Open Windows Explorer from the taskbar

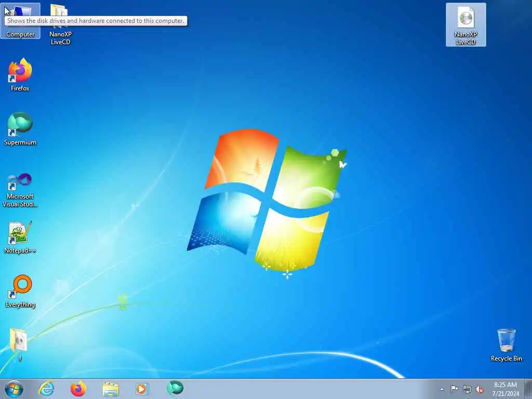pos(111,389)
